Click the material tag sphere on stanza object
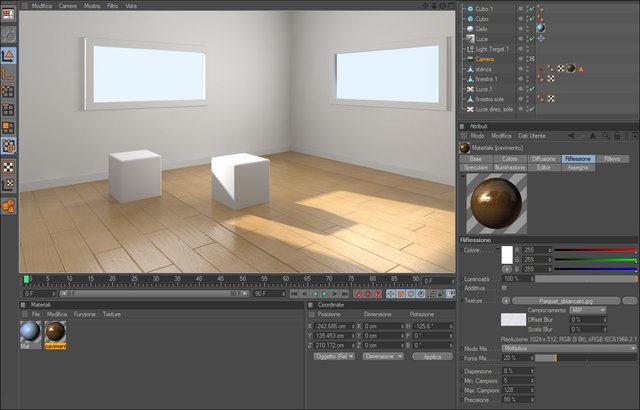 [x=571, y=69]
